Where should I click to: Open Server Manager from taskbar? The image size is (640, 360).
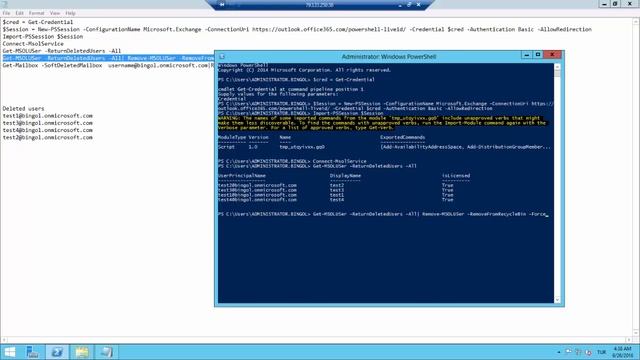[32, 352]
